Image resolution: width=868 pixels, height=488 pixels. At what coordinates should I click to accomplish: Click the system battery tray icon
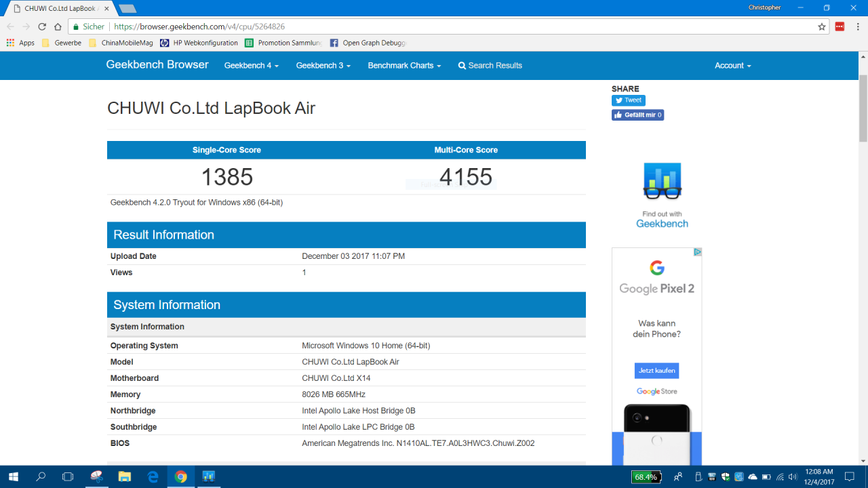pyautogui.click(x=766, y=476)
